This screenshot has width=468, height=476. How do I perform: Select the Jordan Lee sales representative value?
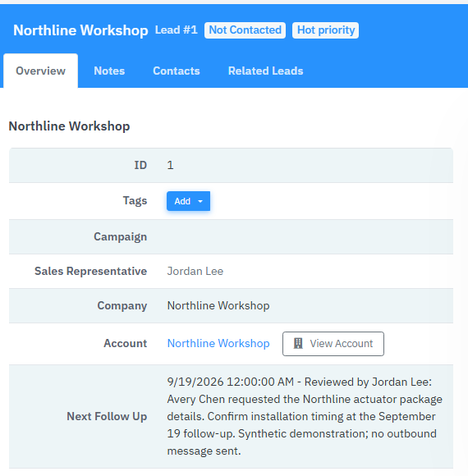(195, 271)
